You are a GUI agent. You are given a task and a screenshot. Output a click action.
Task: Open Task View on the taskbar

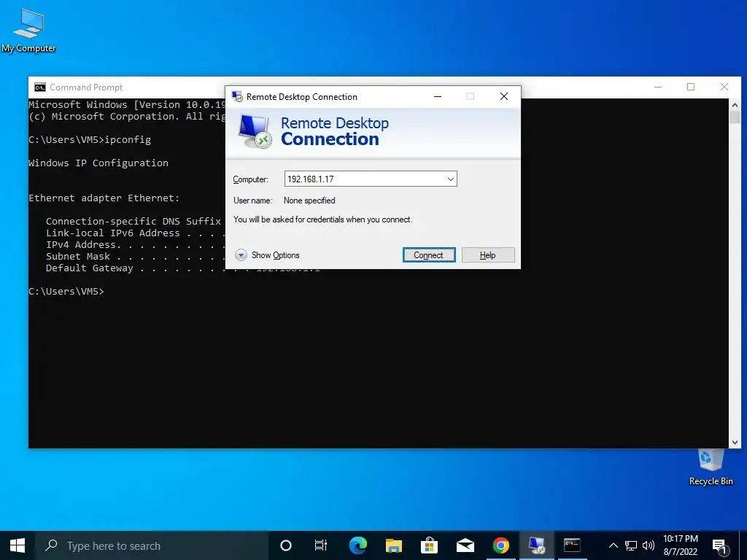click(x=321, y=545)
